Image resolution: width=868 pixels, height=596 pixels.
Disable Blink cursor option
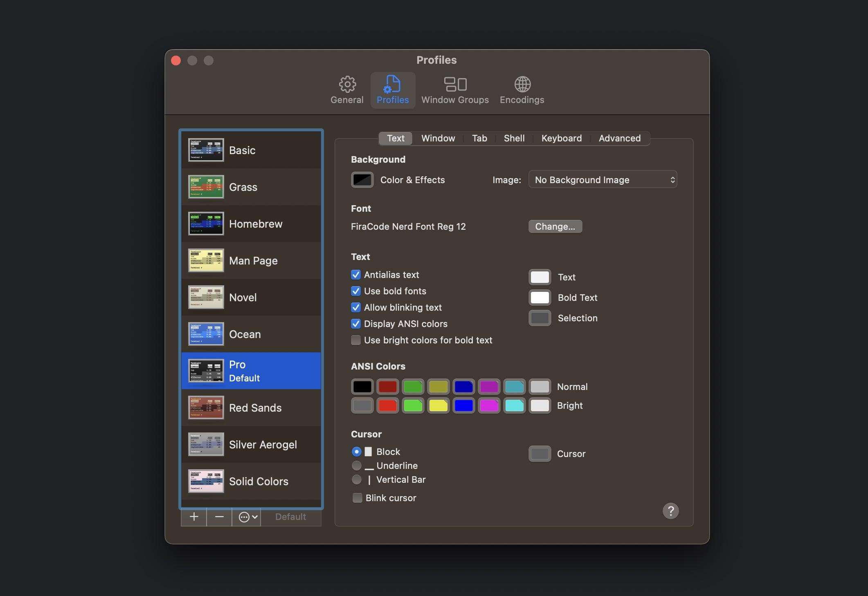355,497
